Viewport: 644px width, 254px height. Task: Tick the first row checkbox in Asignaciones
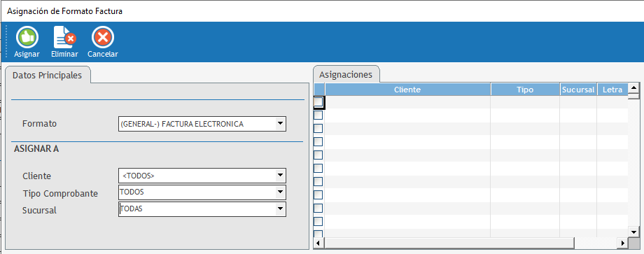(x=318, y=101)
